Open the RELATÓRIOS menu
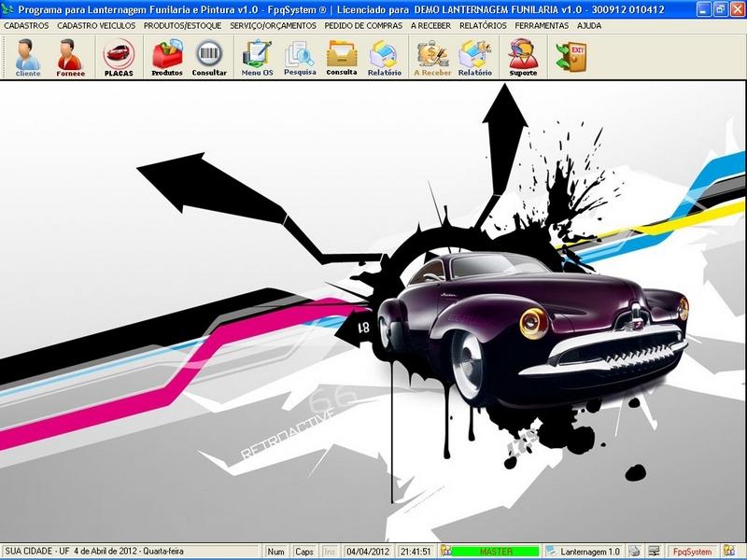Image resolution: width=747 pixels, height=560 pixels. [483, 26]
